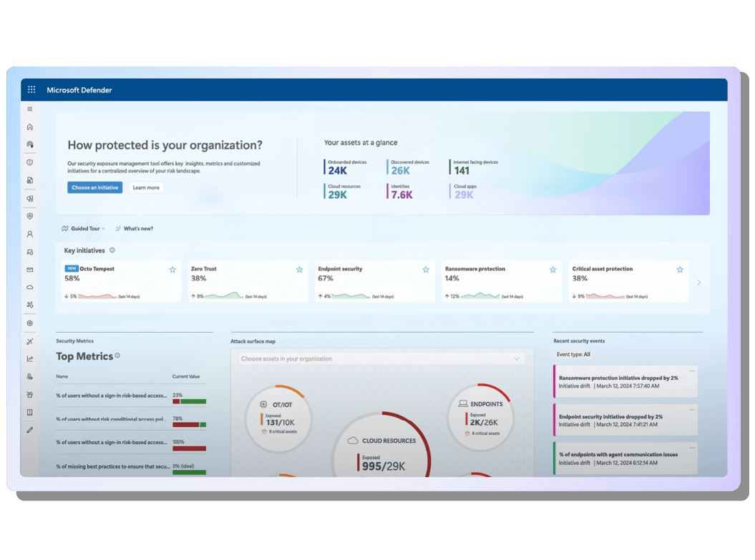Open What's new link
The image size is (755, 560).
click(135, 229)
